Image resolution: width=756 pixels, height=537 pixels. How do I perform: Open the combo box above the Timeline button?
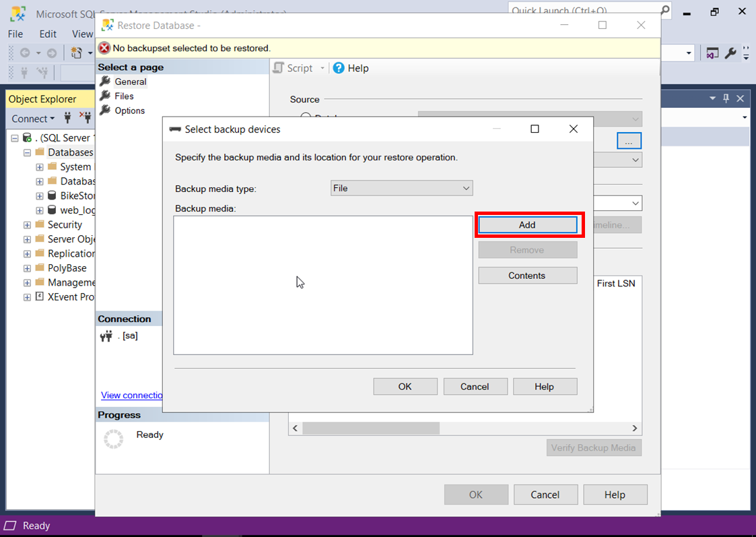click(617, 203)
